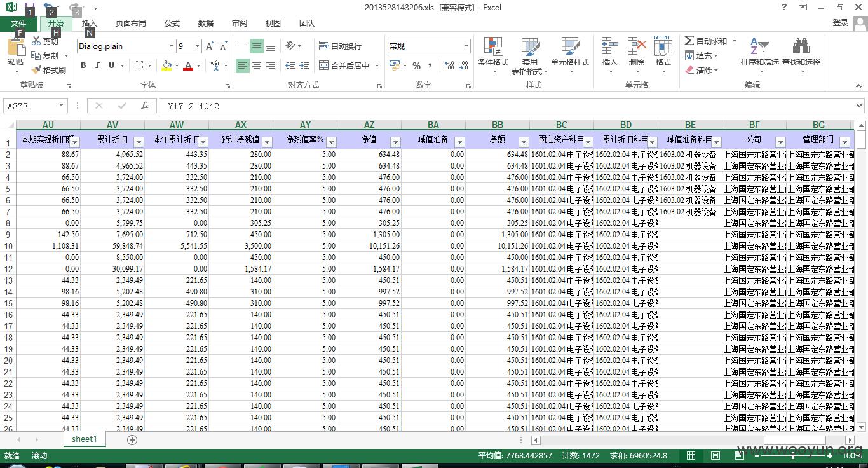
Task: Open cell styles 单元格样式
Action: (570, 55)
